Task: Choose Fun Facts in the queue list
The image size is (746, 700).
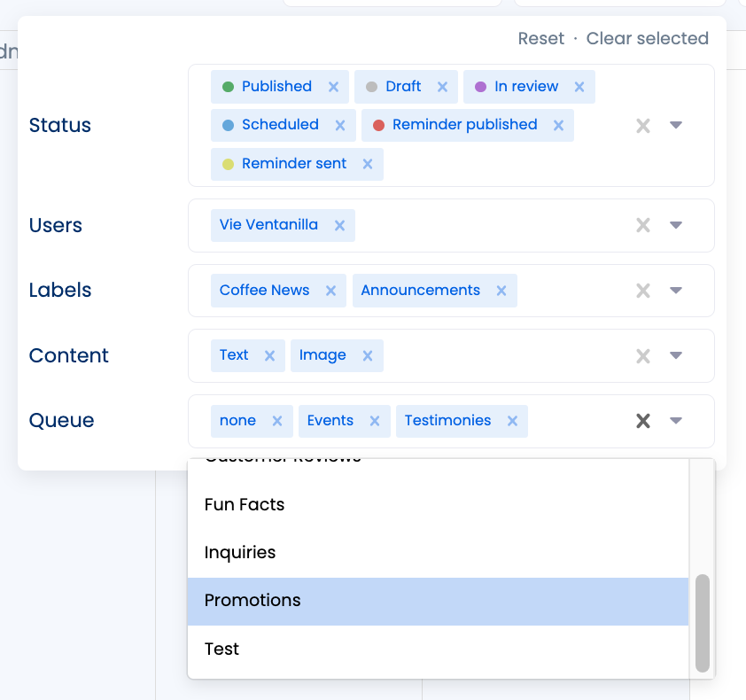Action: click(438, 505)
